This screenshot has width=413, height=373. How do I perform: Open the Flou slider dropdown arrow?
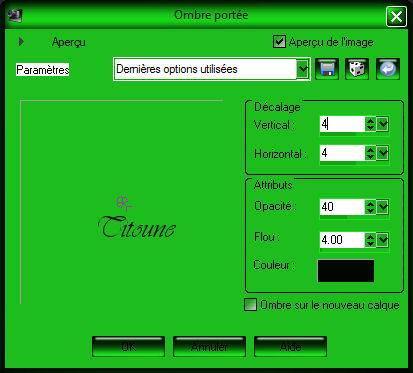pyautogui.click(x=383, y=240)
